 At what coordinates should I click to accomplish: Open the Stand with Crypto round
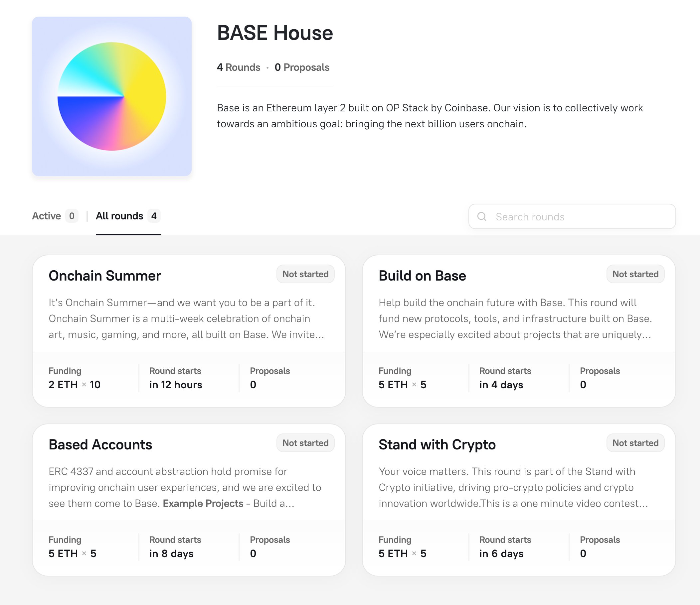pos(437,445)
